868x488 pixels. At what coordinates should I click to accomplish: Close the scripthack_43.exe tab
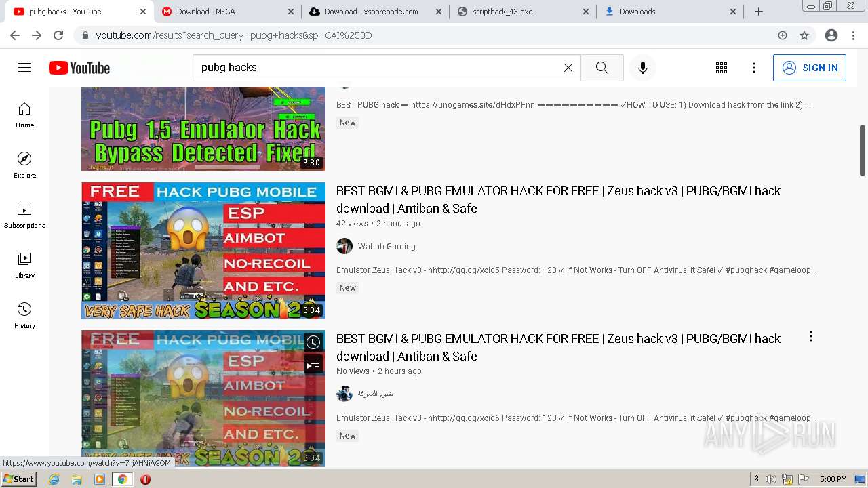(x=586, y=12)
